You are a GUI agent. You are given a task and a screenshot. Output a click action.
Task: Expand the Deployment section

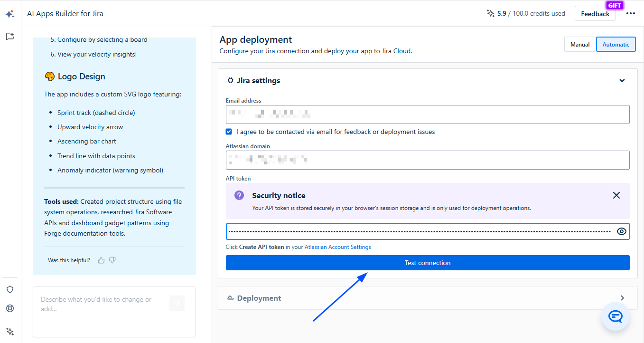(622, 298)
